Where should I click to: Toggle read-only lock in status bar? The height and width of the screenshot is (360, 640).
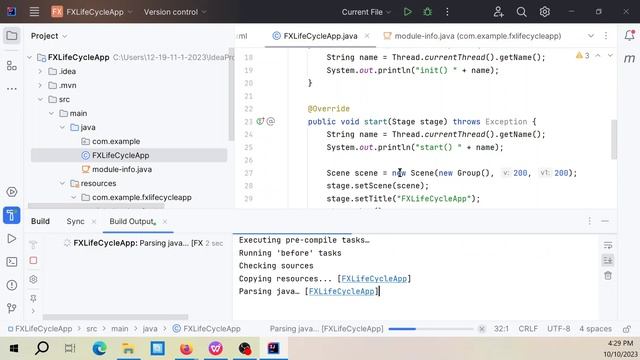[627, 329]
